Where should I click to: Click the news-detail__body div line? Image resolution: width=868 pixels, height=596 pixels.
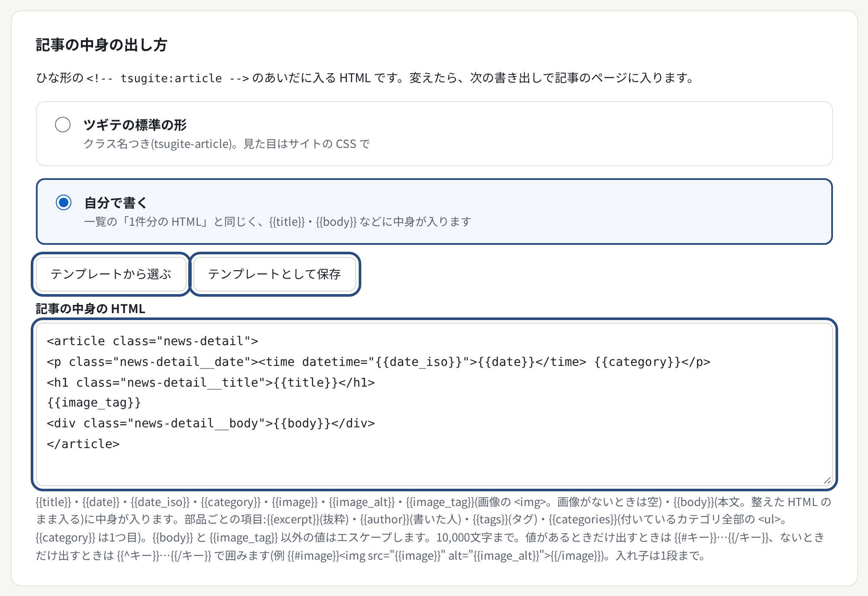[211, 423]
